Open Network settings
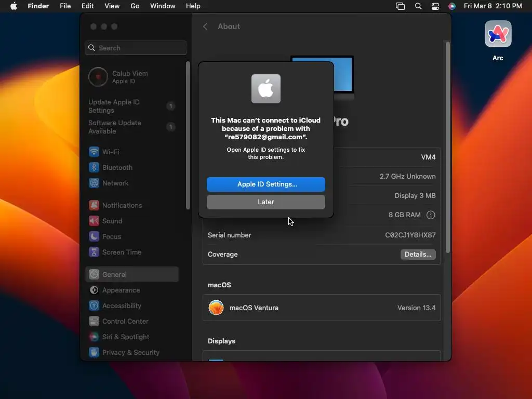The height and width of the screenshot is (399, 532). [x=132, y=183]
